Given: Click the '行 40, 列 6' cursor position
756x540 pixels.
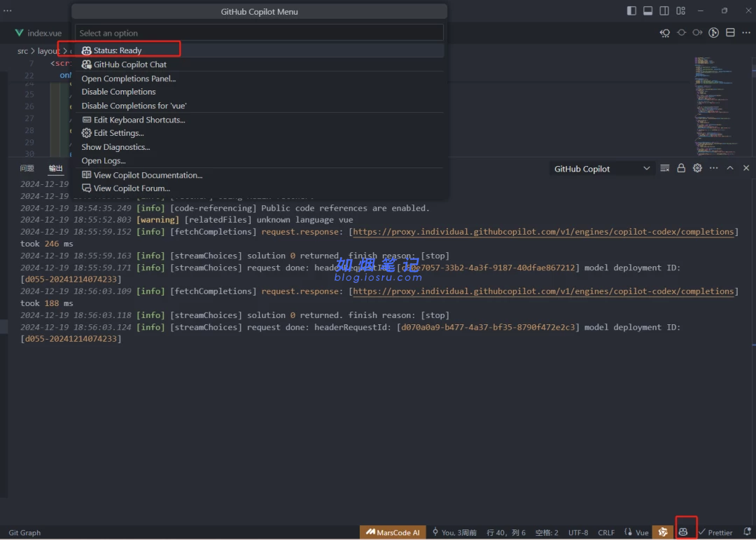Looking at the screenshot, I should (x=506, y=532).
